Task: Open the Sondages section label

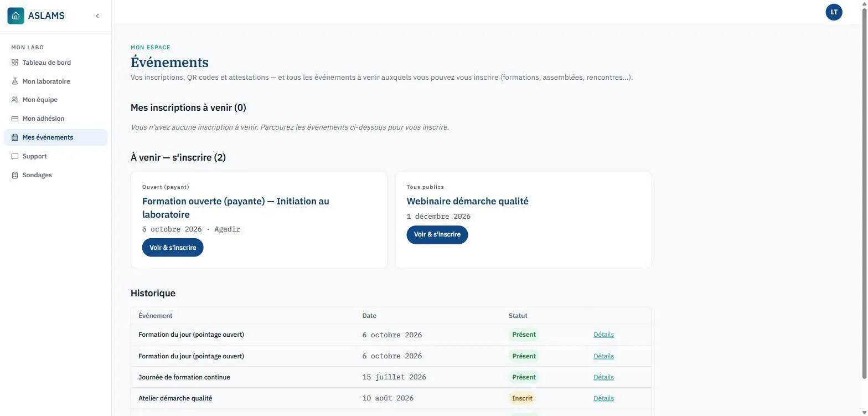Action: [x=37, y=175]
